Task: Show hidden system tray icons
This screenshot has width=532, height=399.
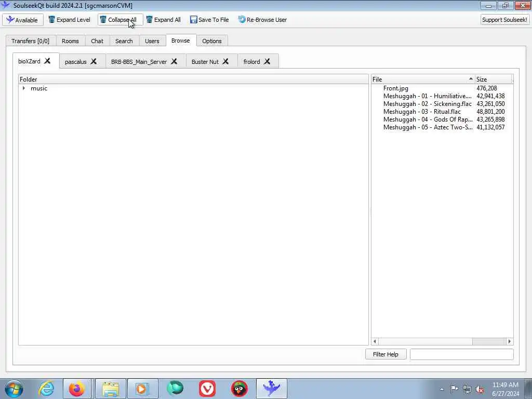Action: click(442, 389)
